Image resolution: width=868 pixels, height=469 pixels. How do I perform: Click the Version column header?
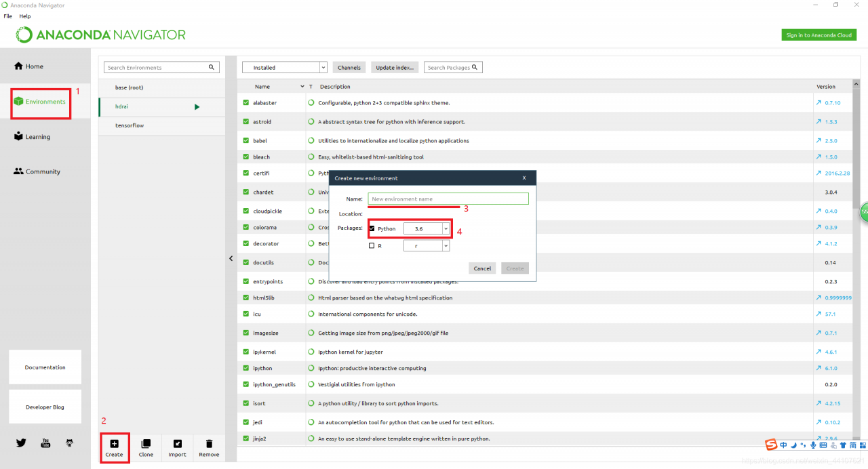[826, 87]
